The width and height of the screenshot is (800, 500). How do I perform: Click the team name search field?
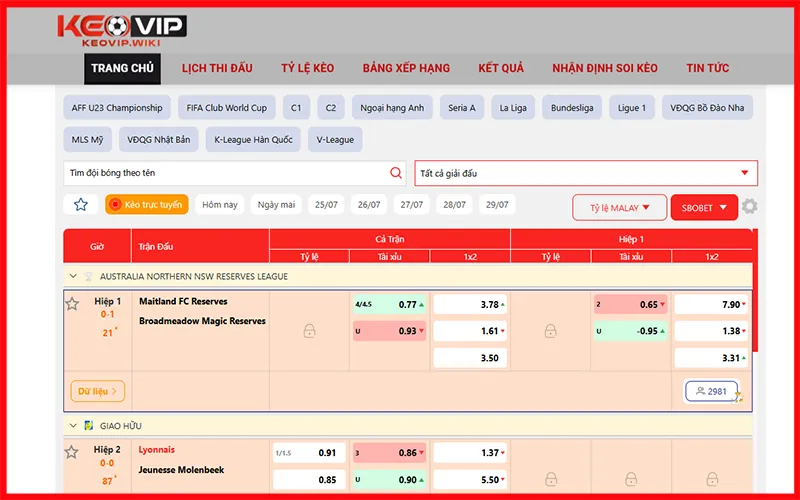click(x=225, y=173)
